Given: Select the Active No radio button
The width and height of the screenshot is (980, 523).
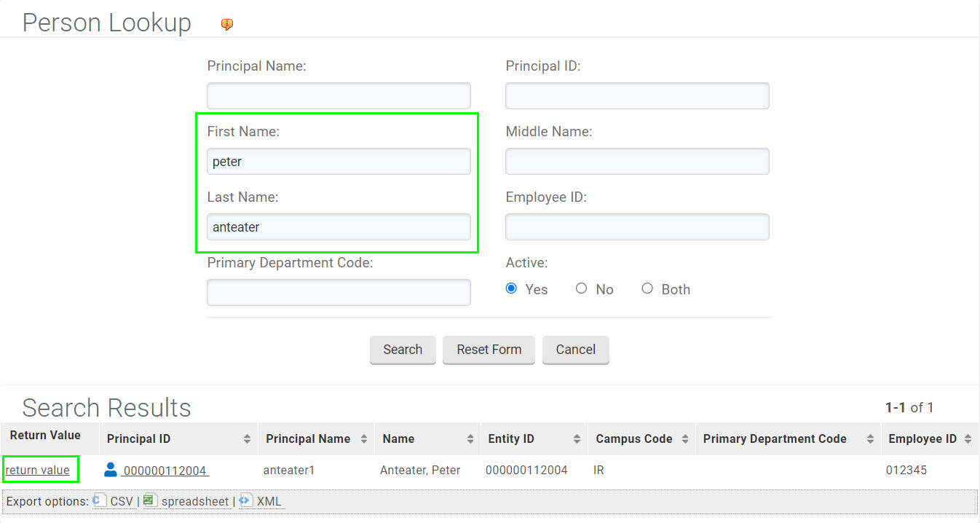Looking at the screenshot, I should 581,288.
